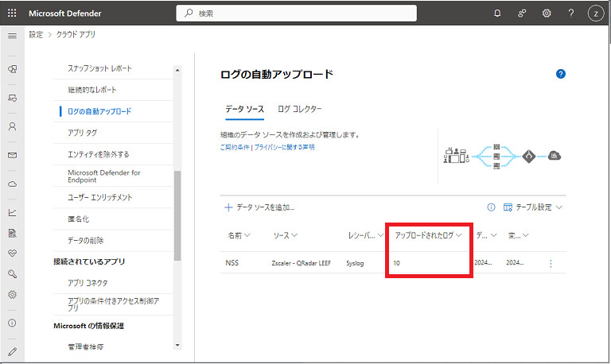Screen dimensions: 611x364
Task: Click the blue help circle beside page title
Action: 560,74
